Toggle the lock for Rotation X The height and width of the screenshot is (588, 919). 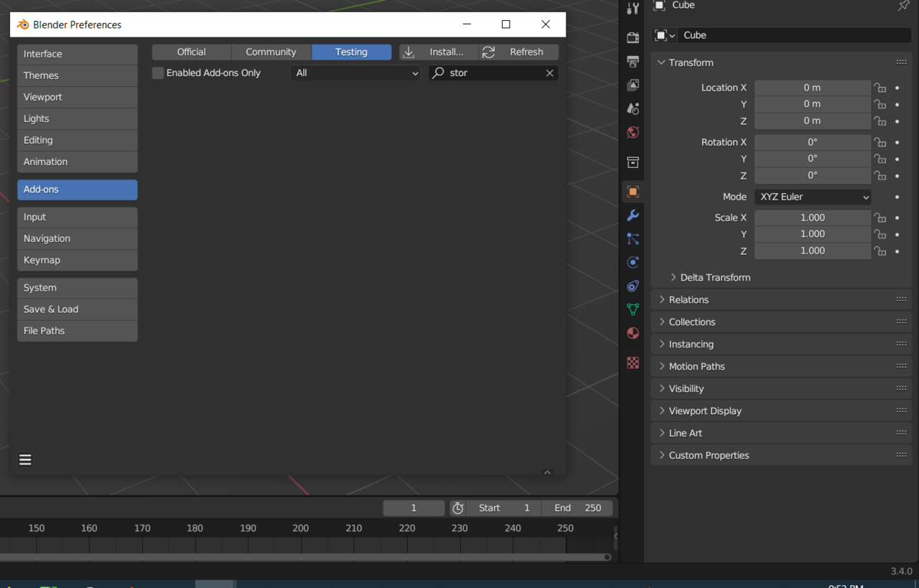click(880, 142)
